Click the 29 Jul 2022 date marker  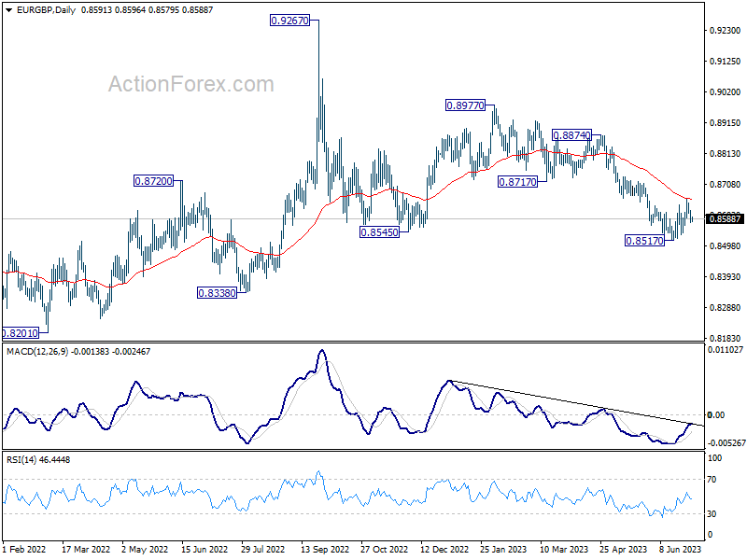[x=263, y=549]
